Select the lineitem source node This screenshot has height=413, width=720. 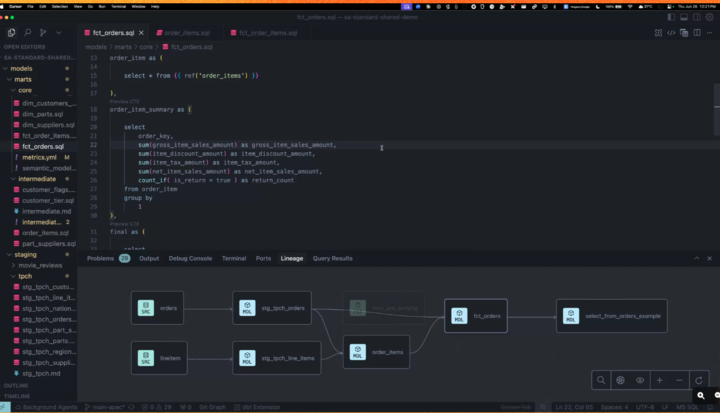pyautogui.click(x=159, y=358)
